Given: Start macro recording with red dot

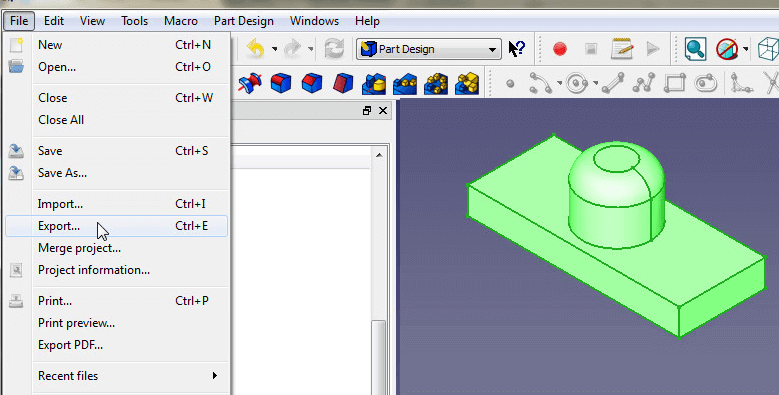Looking at the screenshot, I should click(x=560, y=49).
